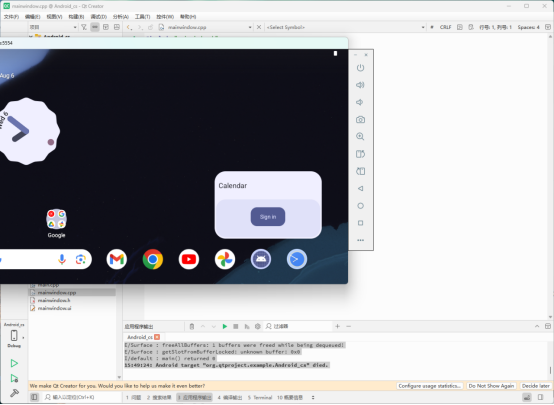Open the 工具(T) menu
This screenshot has height=405, width=554.
[142, 17]
